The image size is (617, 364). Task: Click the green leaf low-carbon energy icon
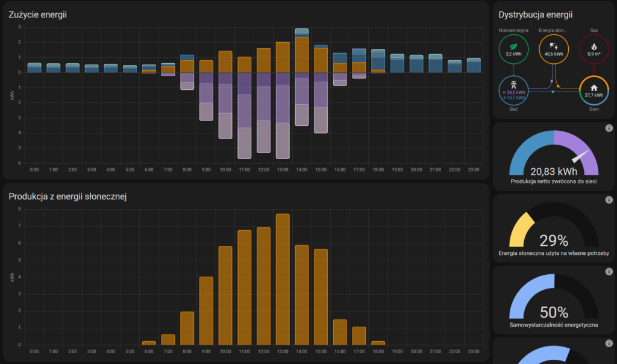[x=513, y=46]
